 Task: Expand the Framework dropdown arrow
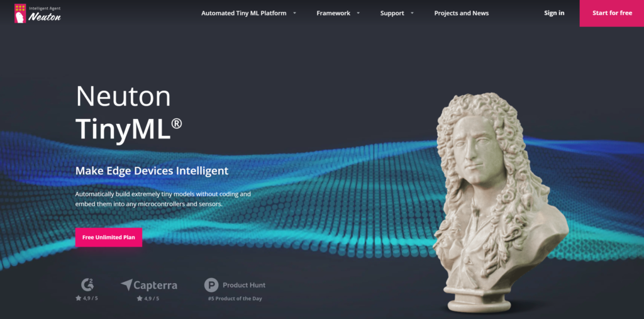click(x=358, y=13)
